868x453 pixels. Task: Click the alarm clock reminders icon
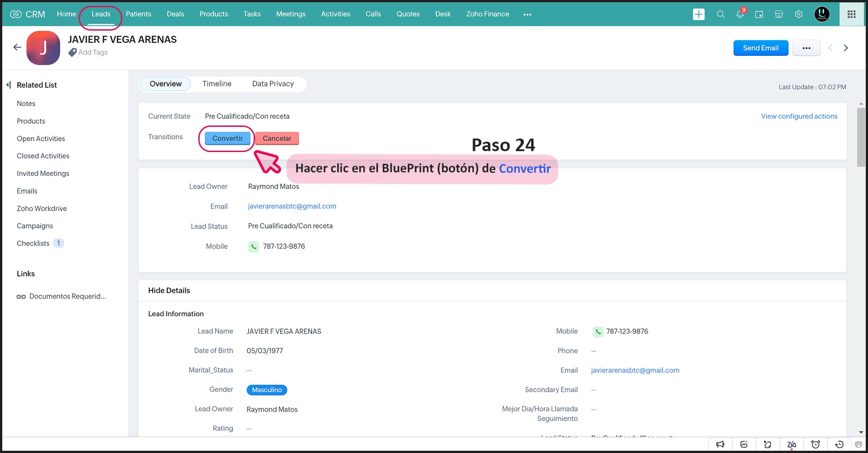pos(815,444)
